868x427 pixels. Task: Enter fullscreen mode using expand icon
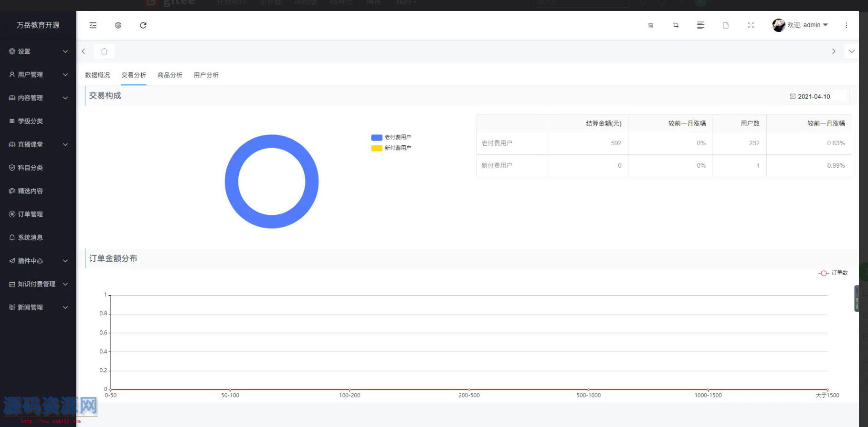[x=751, y=25]
